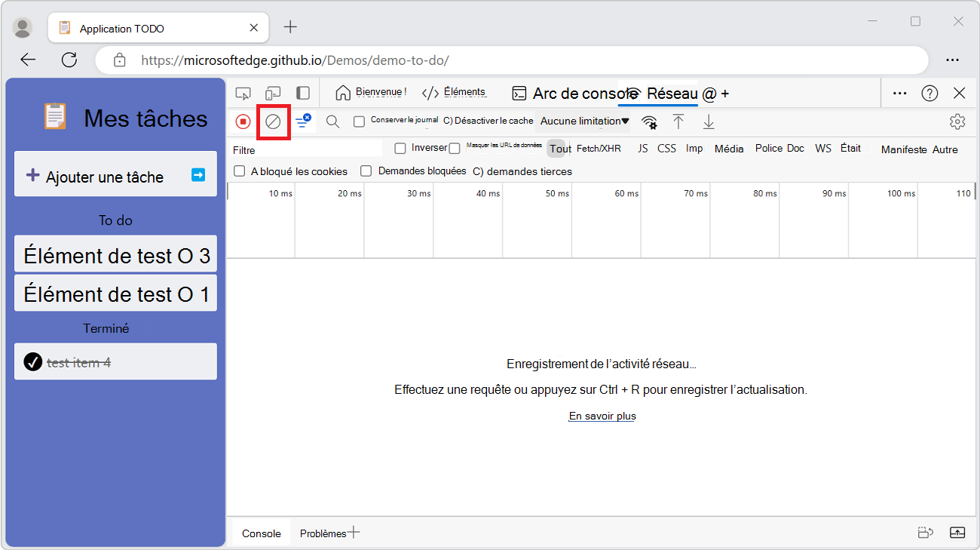
Task: Open Network settings gear
Action: [x=957, y=121]
